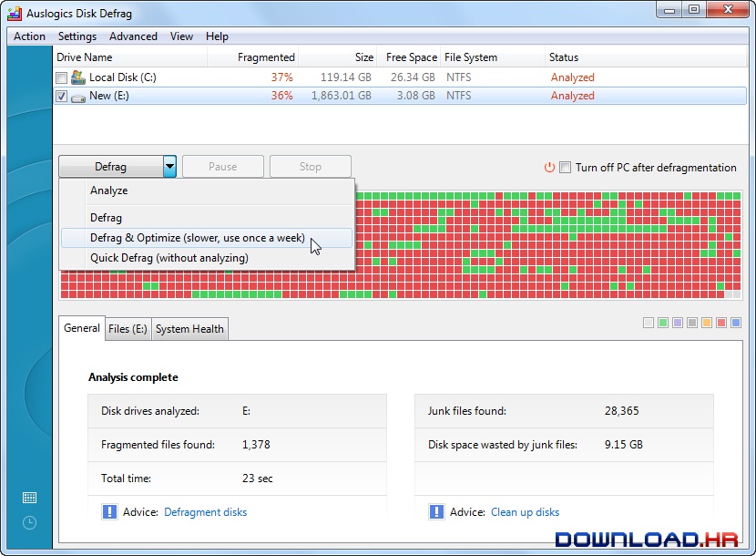This screenshot has height=556, width=756.
Task: Sort by the Size column header
Action: 338,57
